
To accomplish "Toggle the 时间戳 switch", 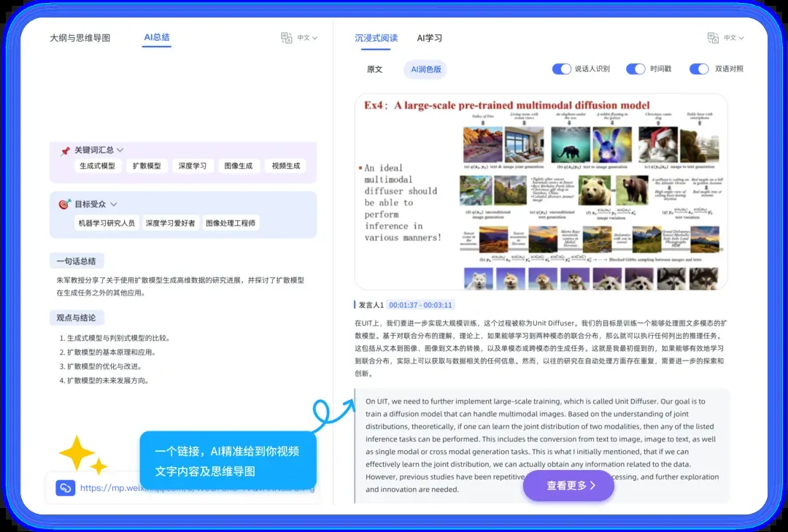I will (636, 69).
